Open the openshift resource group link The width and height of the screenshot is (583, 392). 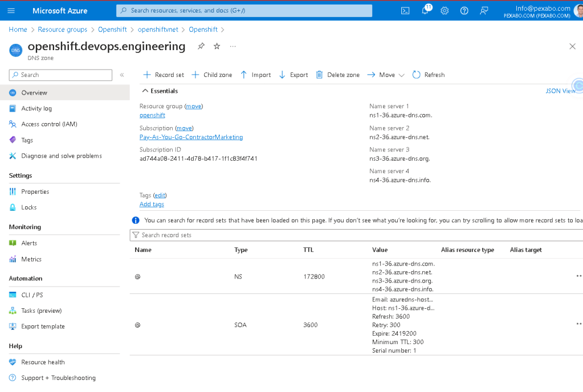pos(152,115)
